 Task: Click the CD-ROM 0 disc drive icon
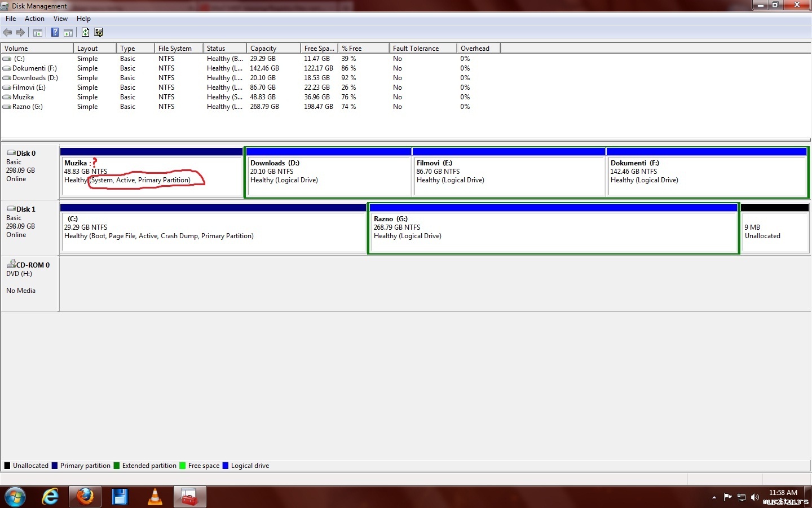tap(11, 264)
